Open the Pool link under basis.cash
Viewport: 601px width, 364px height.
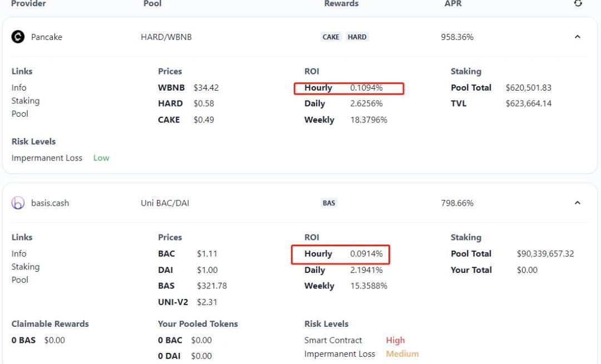point(20,280)
